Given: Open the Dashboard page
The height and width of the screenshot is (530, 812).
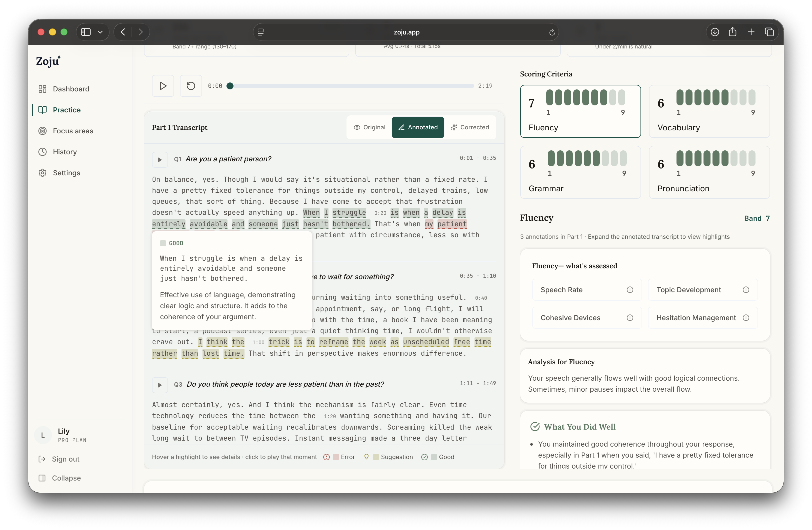Looking at the screenshot, I should pyautogui.click(x=71, y=89).
